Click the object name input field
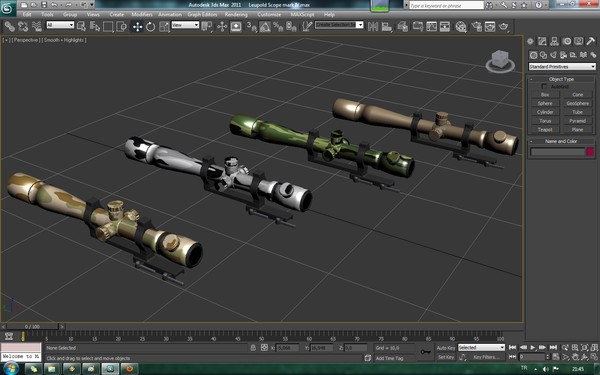Image resolution: width=600 pixels, height=375 pixels. [558, 152]
